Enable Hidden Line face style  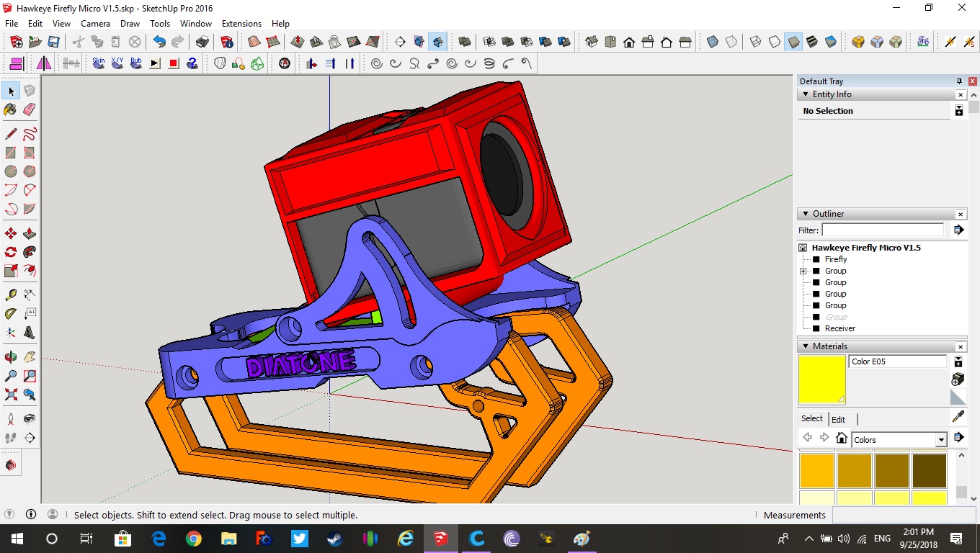775,42
